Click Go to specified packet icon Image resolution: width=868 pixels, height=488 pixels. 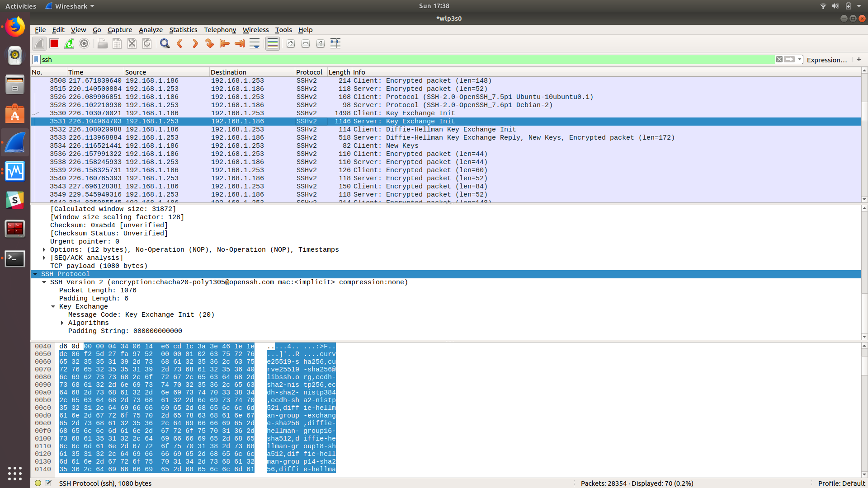pyautogui.click(x=210, y=43)
